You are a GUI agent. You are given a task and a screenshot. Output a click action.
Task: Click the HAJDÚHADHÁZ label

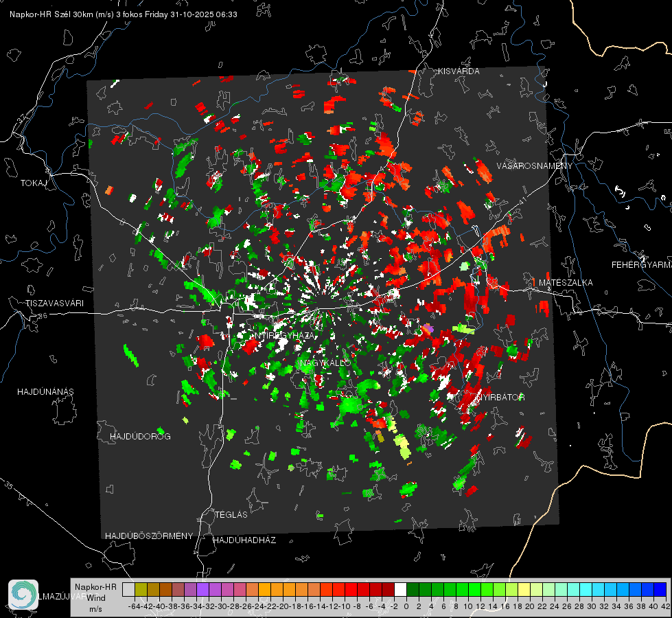coord(244,540)
